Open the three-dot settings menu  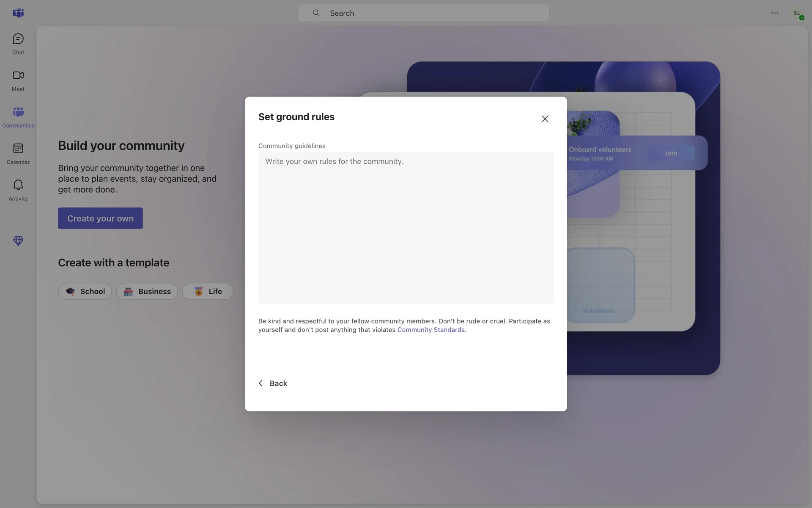coord(774,13)
